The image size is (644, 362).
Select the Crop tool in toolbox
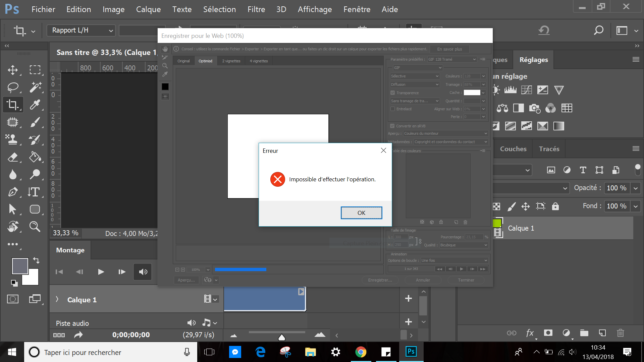tap(13, 105)
